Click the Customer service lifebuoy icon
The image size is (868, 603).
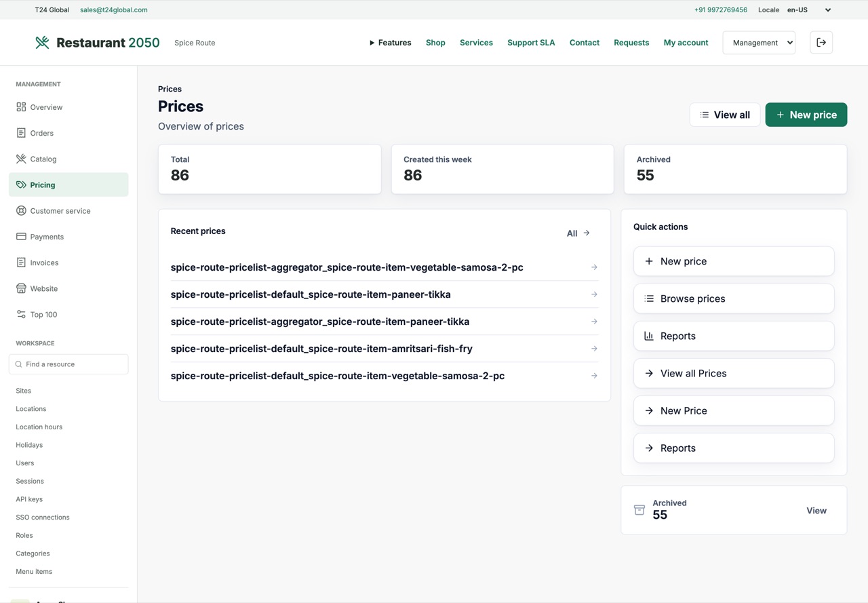point(21,211)
